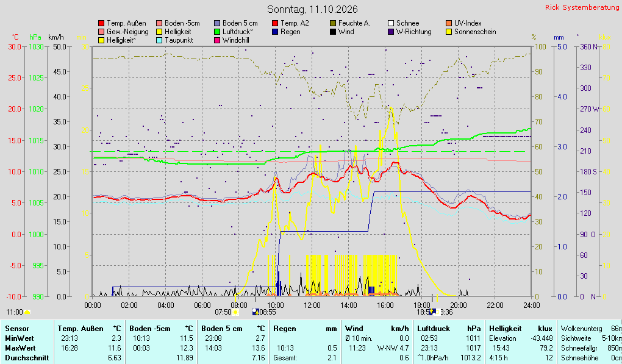Select the Boden -5cm column header

pyautogui.click(x=161, y=329)
